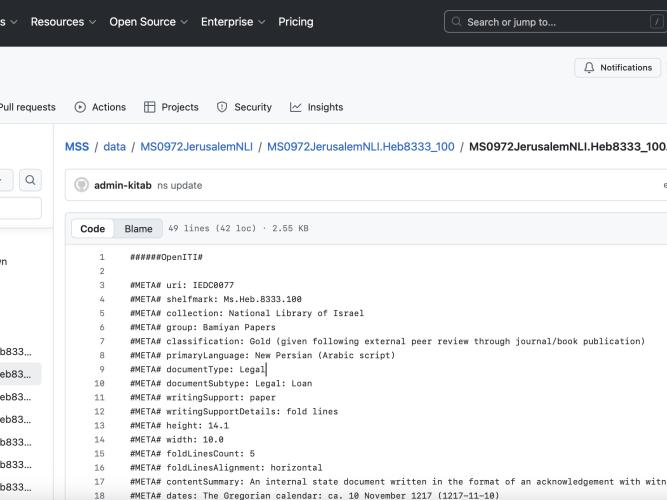This screenshot has width=667, height=500.
Task: Open the Pricing menu item
Action: pyautogui.click(x=296, y=22)
